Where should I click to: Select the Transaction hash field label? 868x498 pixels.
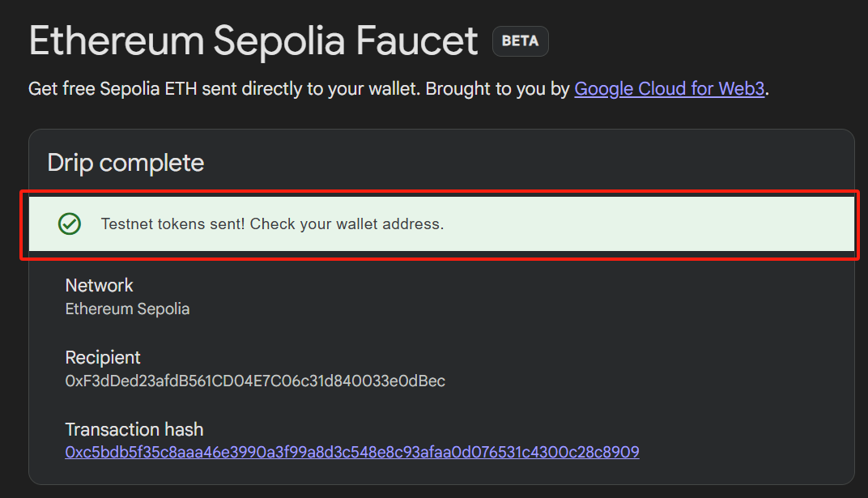click(x=134, y=429)
